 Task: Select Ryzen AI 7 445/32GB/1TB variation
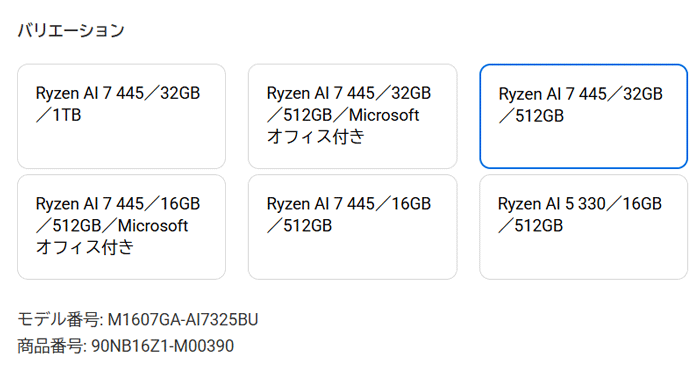pos(121,116)
